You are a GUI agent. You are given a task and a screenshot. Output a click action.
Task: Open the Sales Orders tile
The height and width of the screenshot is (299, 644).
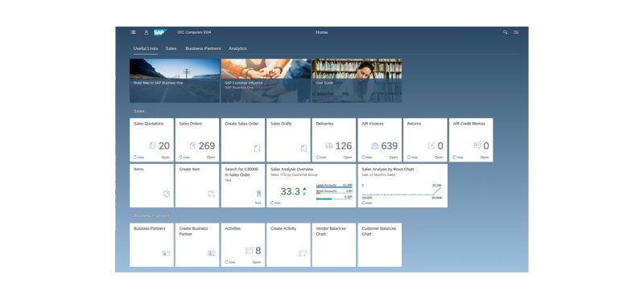point(197,140)
